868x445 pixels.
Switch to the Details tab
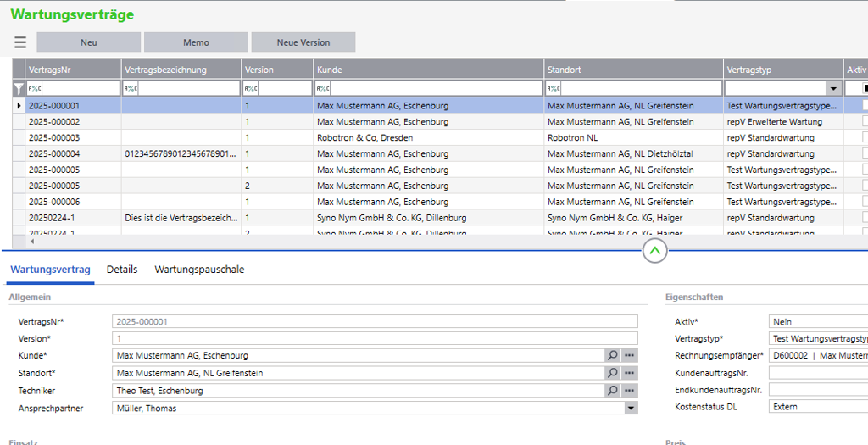[x=122, y=270]
